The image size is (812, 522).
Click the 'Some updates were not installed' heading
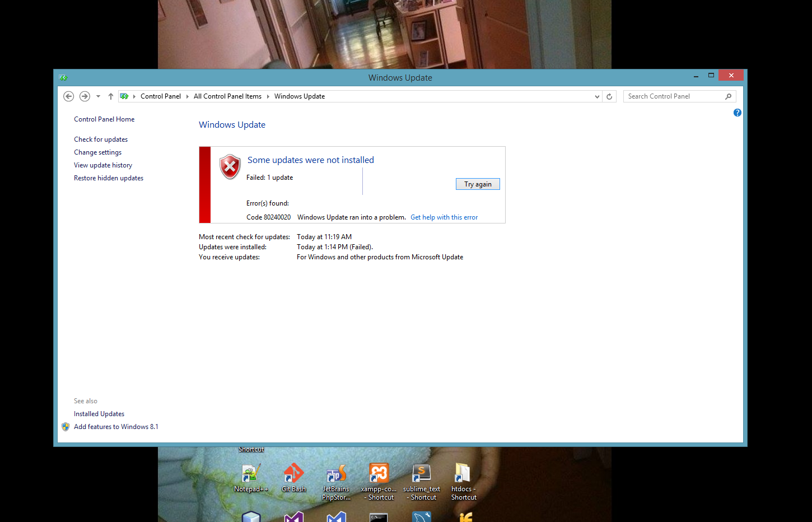pos(311,160)
